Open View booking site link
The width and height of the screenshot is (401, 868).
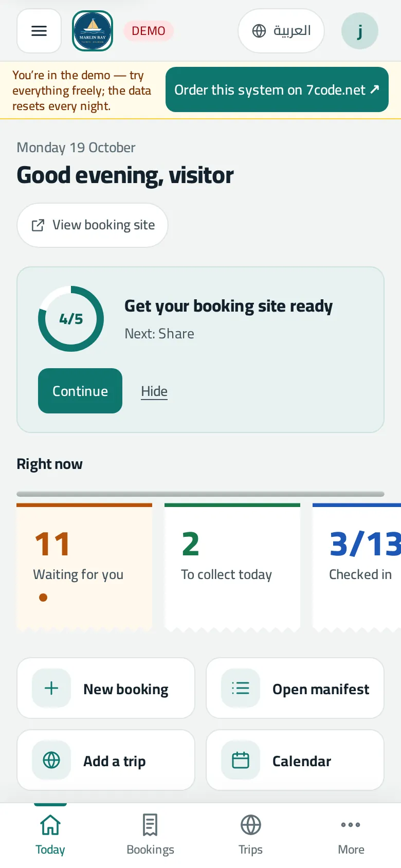coord(93,225)
